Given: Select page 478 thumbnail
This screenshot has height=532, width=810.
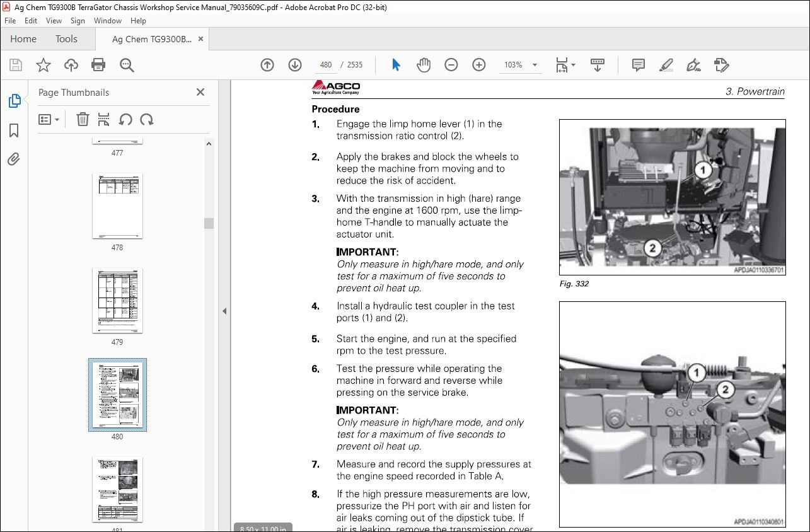Looking at the screenshot, I should click(x=117, y=207).
